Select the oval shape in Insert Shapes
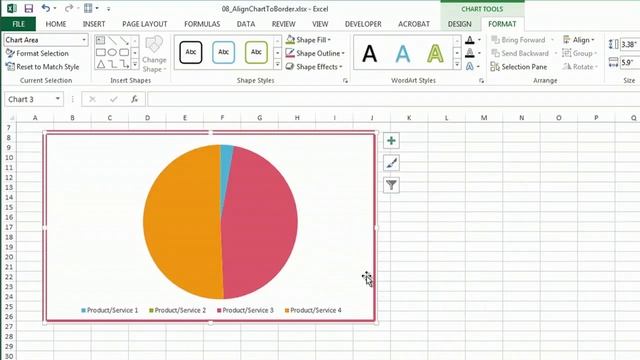 pos(112,52)
